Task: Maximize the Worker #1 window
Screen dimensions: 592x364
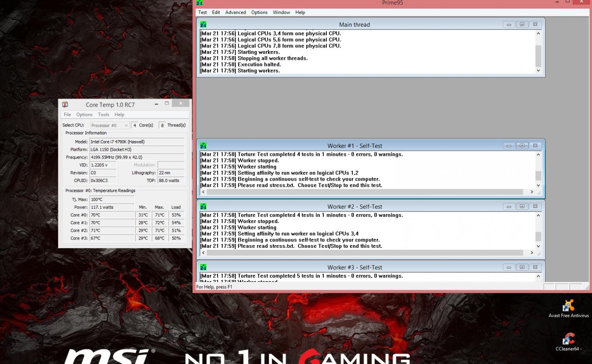Action: pos(522,146)
